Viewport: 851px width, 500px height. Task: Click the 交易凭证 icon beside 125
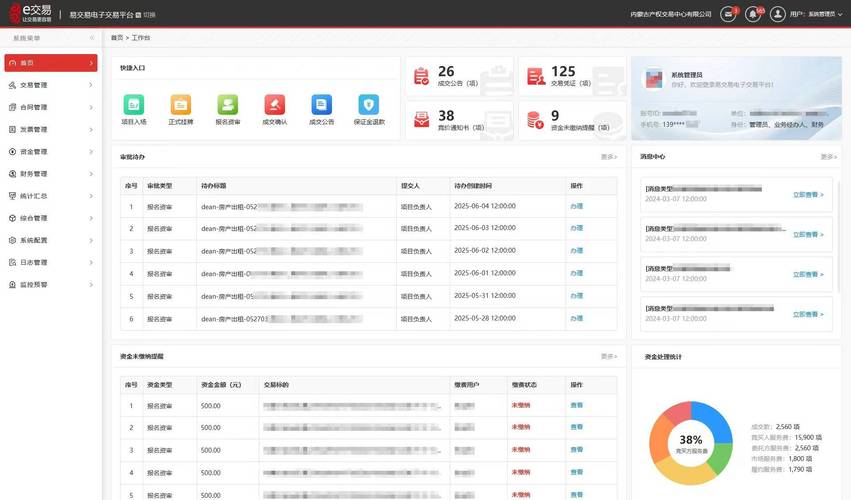pos(536,77)
